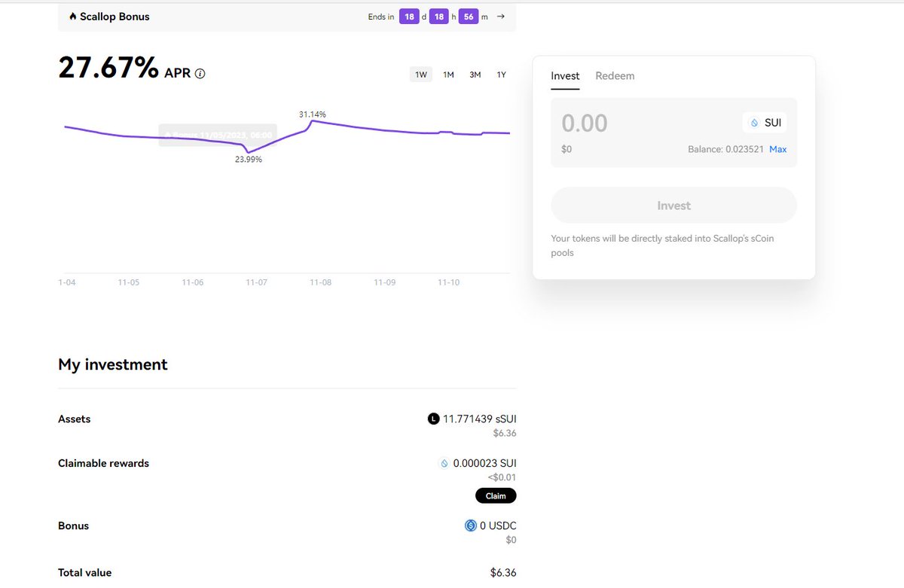Click the 11.771439 sSUI assets value

[x=479, y=419]
